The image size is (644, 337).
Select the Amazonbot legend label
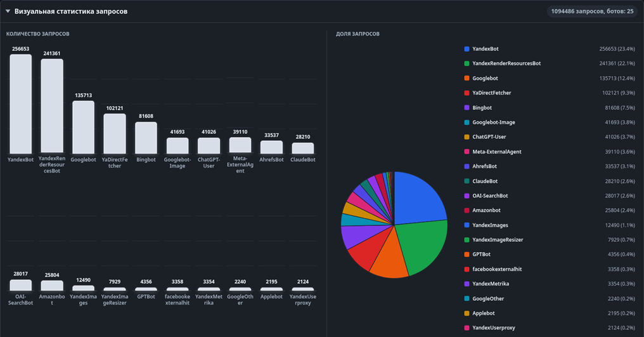[x=486, y=210]
